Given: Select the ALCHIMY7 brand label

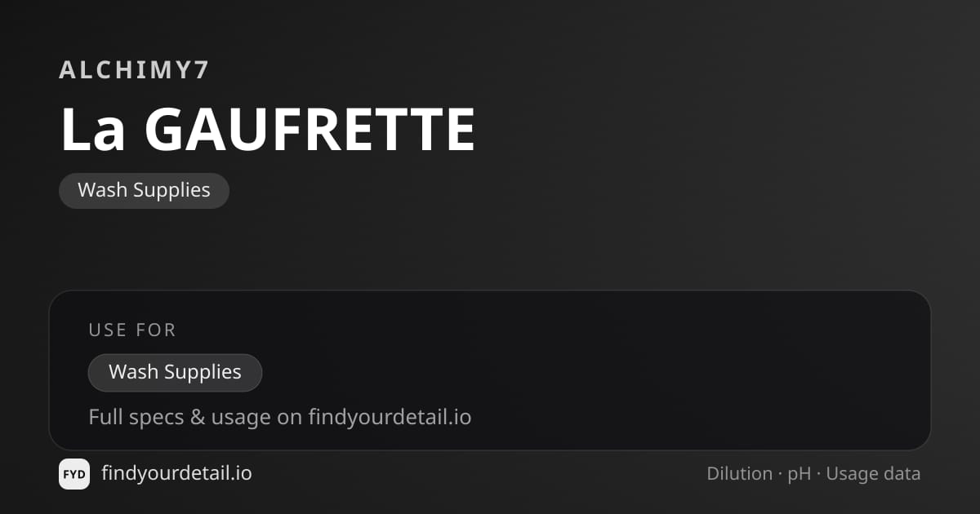Looking at the screenshot, I should pos(135,70).
